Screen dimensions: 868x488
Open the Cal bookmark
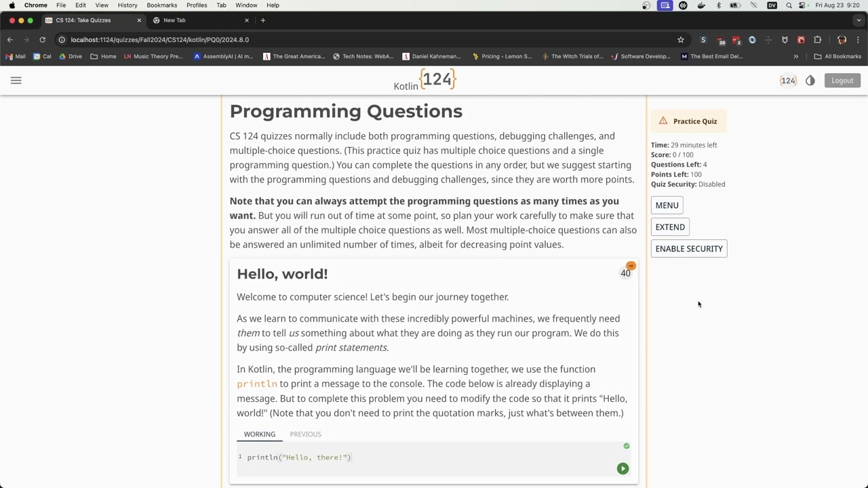click(x=41, y=56)
